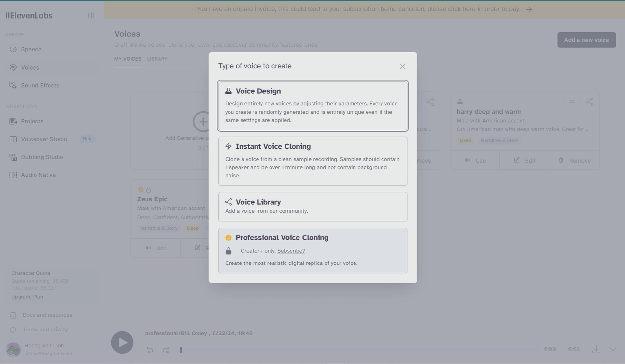Viewport: 625px width, 364px height.
Task: Click the flask icon on harry deep and warm
Action: 460,101
